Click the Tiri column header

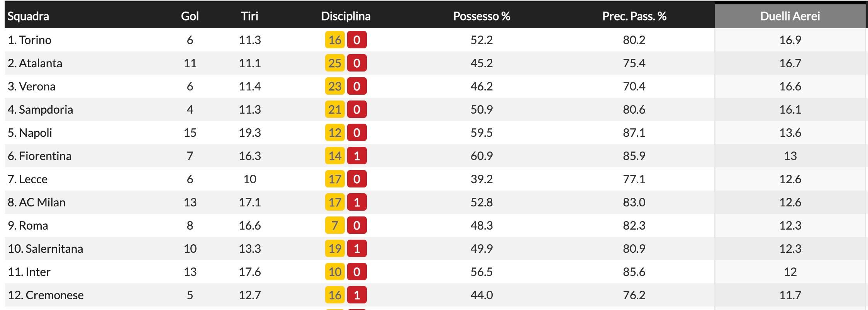click(249, 16)
